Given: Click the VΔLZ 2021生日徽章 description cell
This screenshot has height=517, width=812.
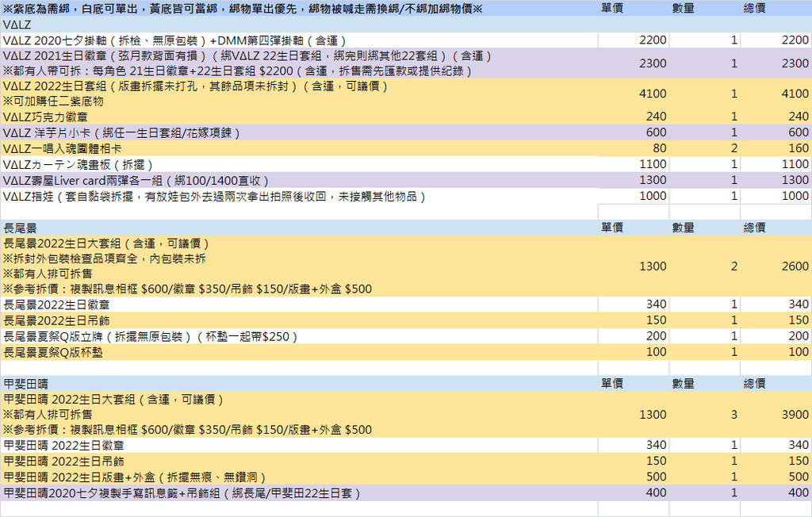Looking at the screenshot, I should click(x=299, y=63).
